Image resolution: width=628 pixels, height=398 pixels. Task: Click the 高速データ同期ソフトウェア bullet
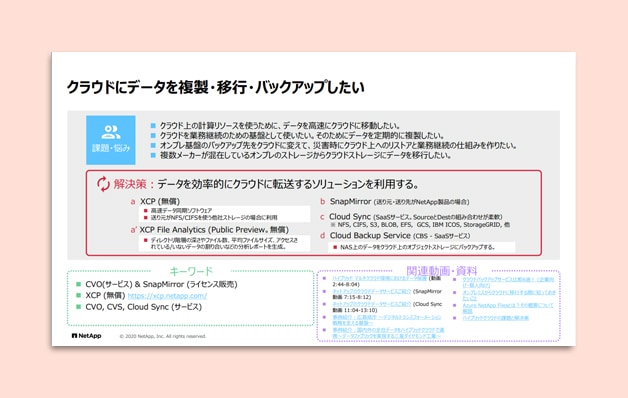click(x=181, y=210)
